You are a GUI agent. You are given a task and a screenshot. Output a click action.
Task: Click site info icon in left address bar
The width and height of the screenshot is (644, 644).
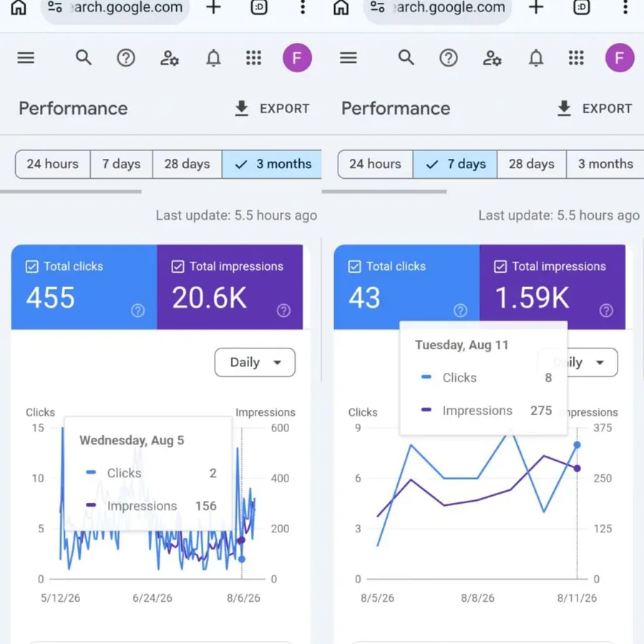(x=54, y=7)
